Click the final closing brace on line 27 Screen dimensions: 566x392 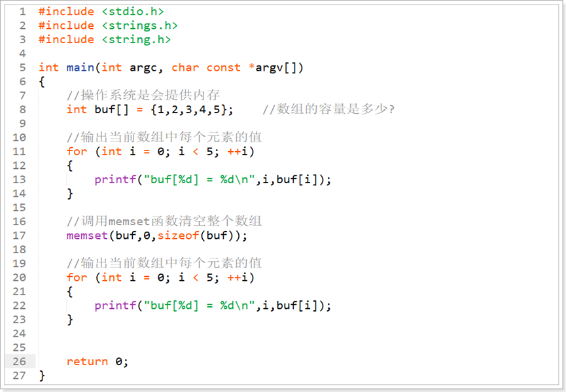tap(43, 376)
